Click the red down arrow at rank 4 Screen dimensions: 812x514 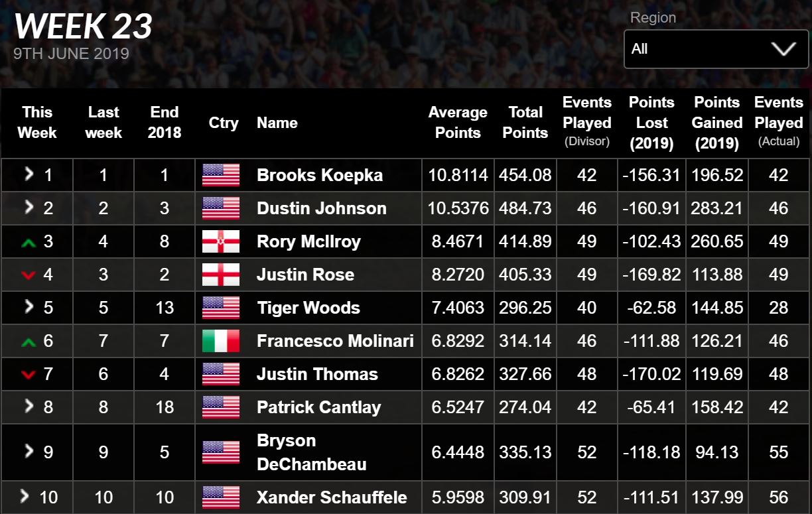[28, 276]
